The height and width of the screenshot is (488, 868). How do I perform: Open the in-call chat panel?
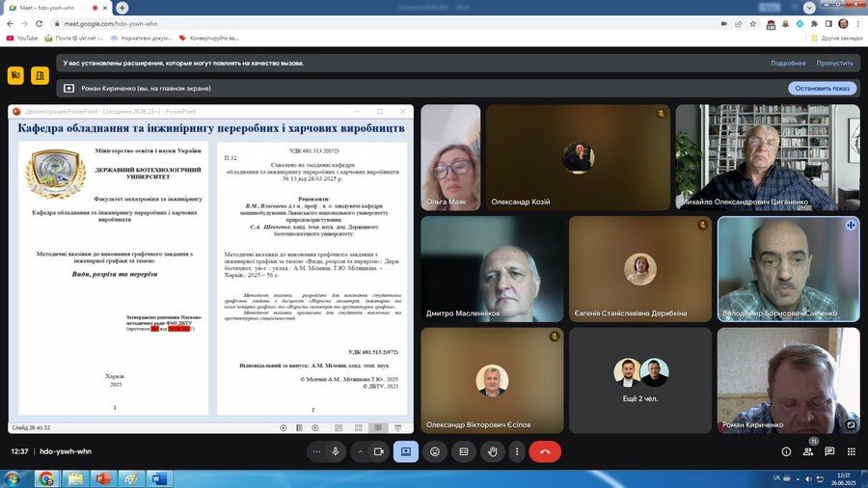[829, 450]
